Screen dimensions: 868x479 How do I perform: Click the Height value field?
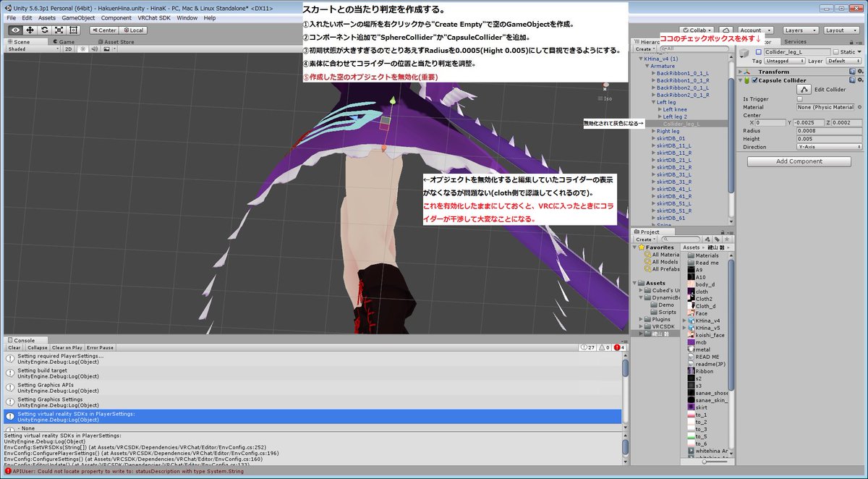[829, 139]
